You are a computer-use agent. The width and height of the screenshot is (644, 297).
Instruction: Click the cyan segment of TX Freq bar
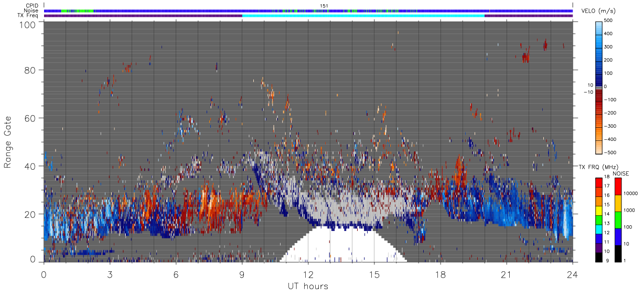pos(363,16)
